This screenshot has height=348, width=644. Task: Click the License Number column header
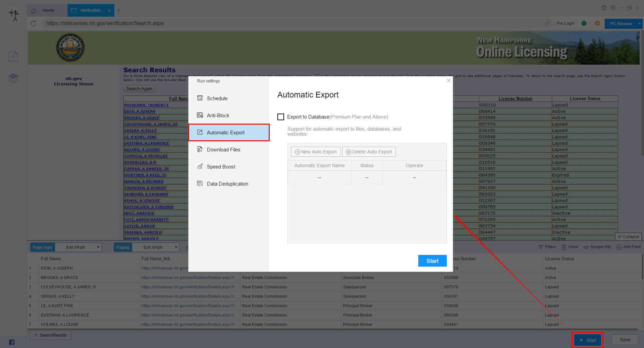tap(516, 98)
